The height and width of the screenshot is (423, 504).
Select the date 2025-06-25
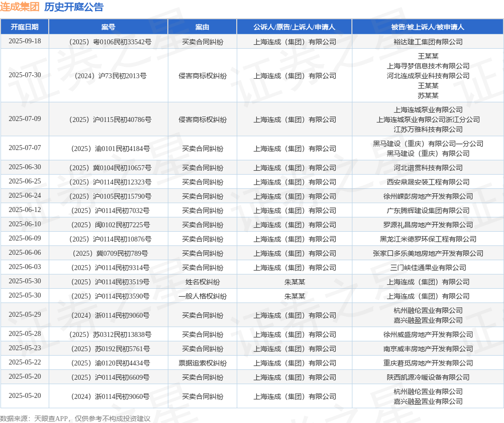[x=25, y=181]
